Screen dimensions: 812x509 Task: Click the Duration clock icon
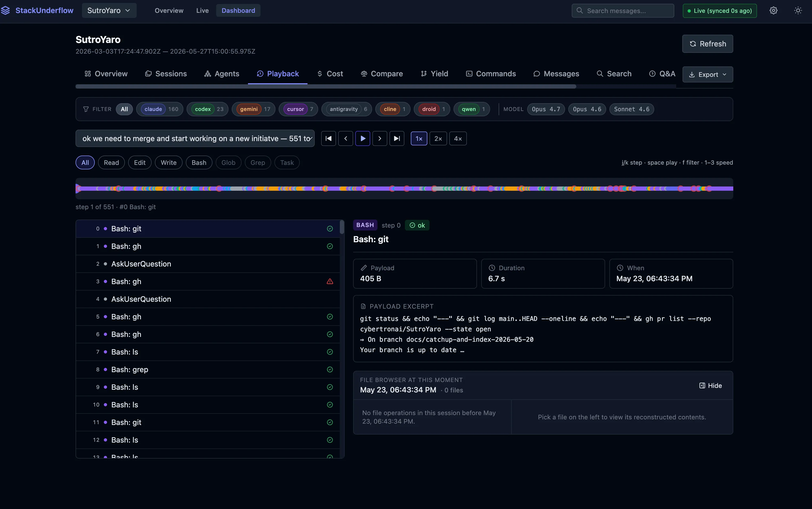pyautogui.click(x=492, y=268)
